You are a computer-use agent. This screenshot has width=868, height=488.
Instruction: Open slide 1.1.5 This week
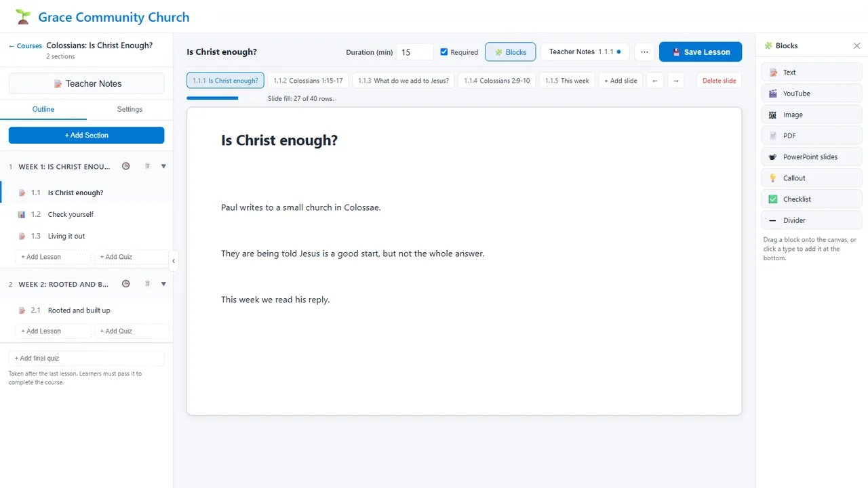tap(567, 81)
